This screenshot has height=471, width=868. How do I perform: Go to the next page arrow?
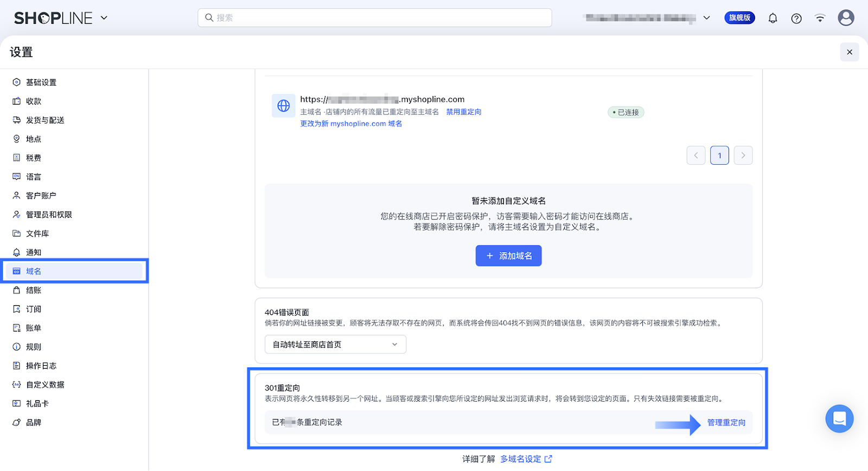tap(743, 156)
